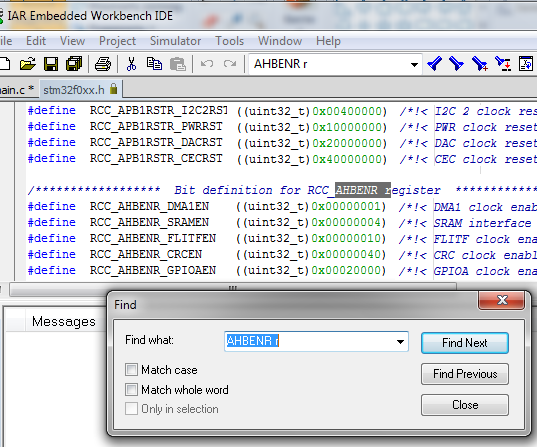The width and height of the screenshot is (538, 447).
Task: Open the Tools menu
Action: coord(230,41)
